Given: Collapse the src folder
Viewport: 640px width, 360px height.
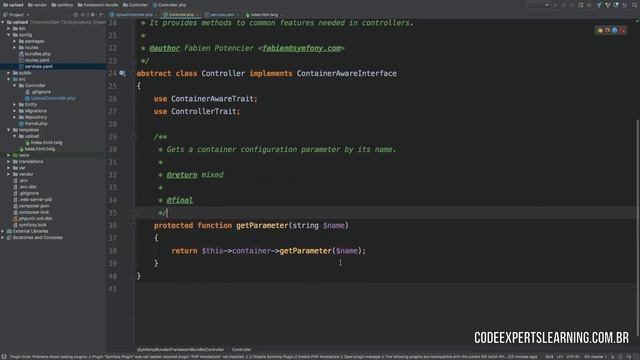Looking at the screenshot, I should 9,79.
